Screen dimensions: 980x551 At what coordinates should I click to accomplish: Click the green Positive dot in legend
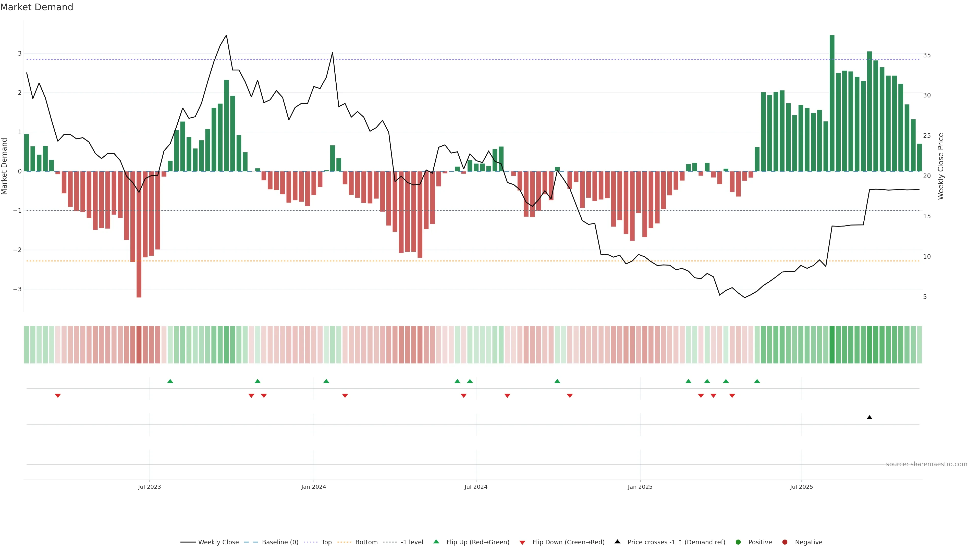pyautogui.click(x=738, y=542)
